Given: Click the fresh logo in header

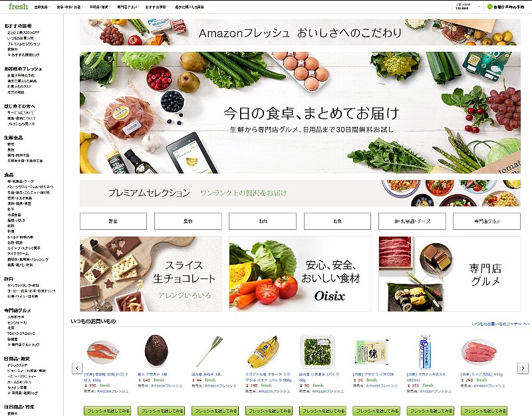Looking at the screenshot, I should coord(18,6).
